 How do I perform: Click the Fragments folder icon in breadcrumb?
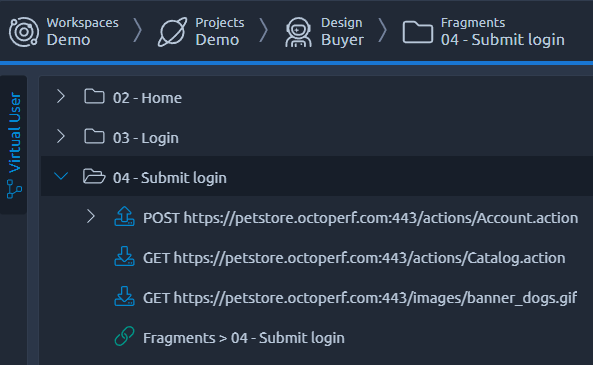click(x=418, y=32)
